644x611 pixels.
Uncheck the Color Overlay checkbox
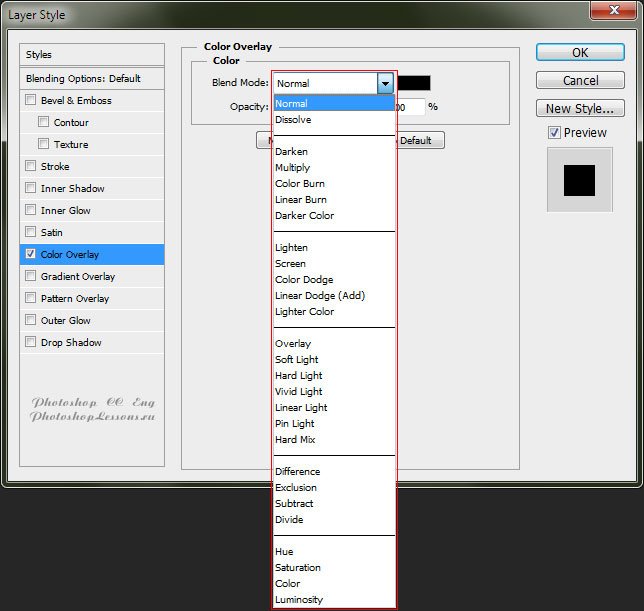pyautogui.click(x=31, y=254)
